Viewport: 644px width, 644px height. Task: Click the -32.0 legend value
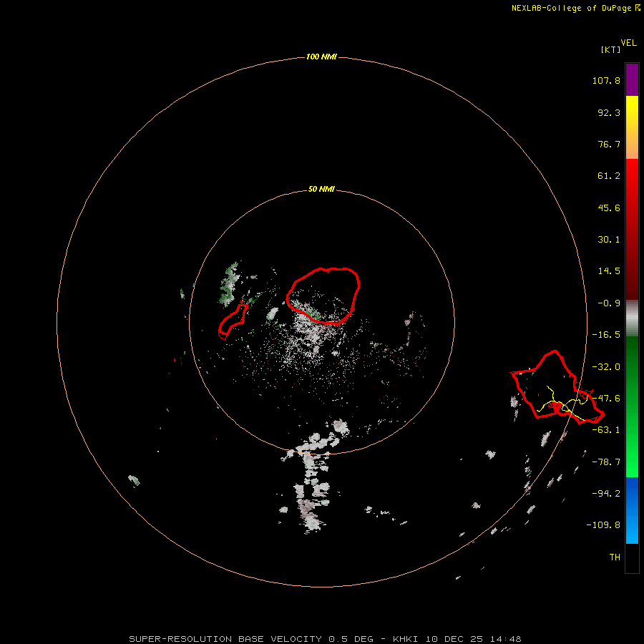pos(606,367)
